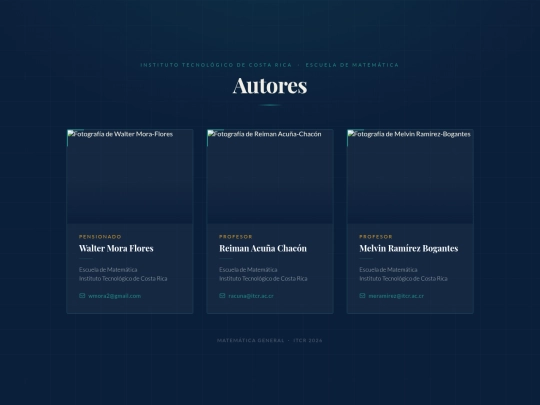Click the envelope icon beside racuna@itcr.ac.cr
The width and height of the screenshot is (540, 405).
[x=222, y=295]
